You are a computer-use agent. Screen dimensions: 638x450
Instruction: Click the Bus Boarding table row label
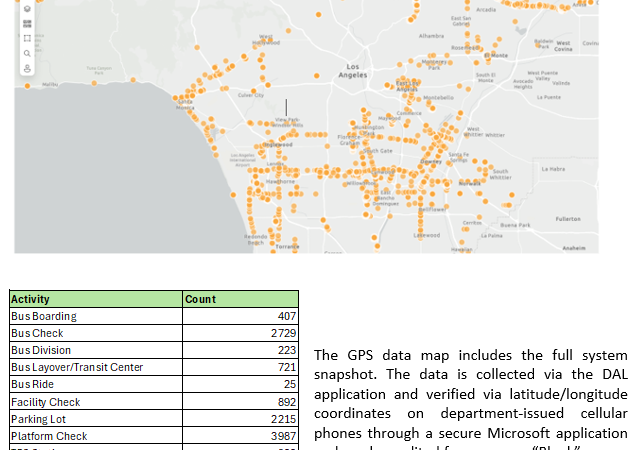[x=95, y=316]
